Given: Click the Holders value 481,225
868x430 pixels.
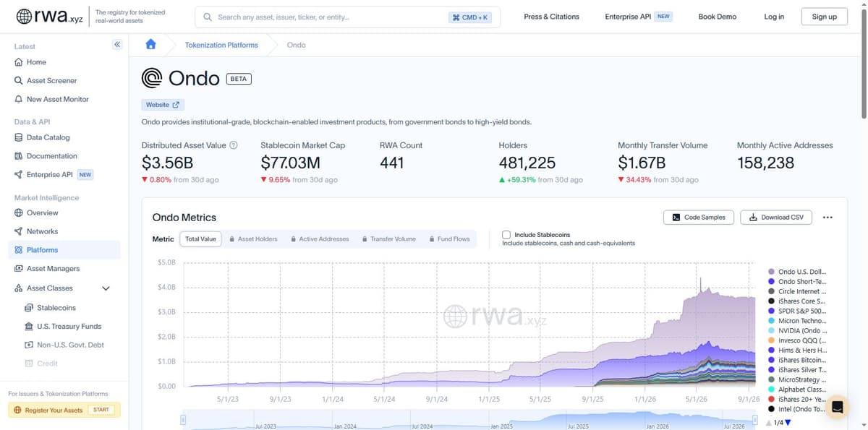Looking at the screenshot, I should [x=527, y=163].
